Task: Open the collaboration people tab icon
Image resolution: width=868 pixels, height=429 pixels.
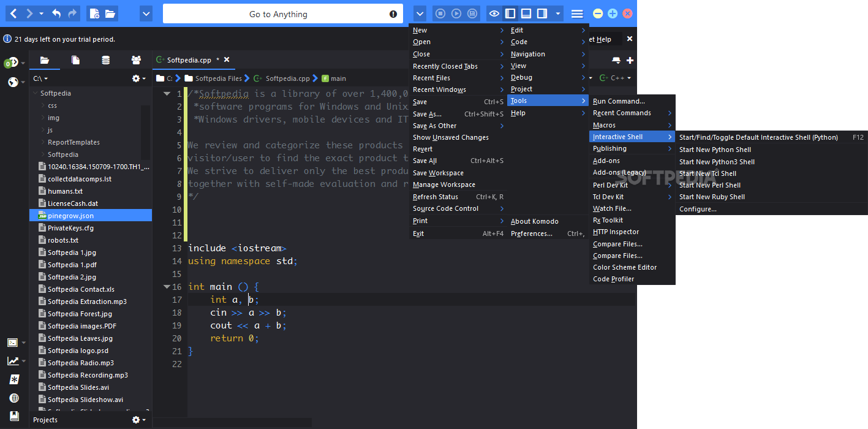Action: (x=136, y=60)
